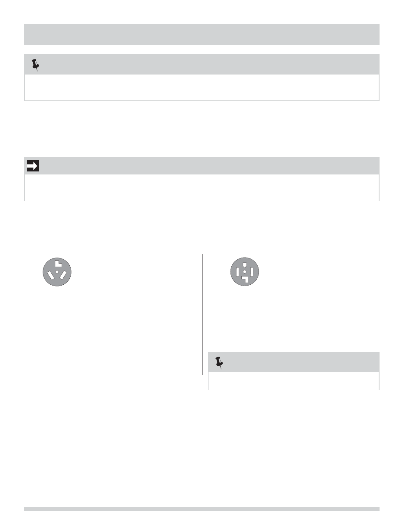Click the white content box under the arrow banner

point(202,187)
